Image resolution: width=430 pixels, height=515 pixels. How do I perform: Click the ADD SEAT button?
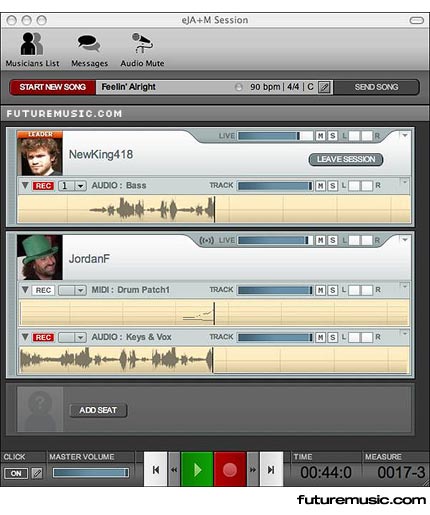click(98, 410)
